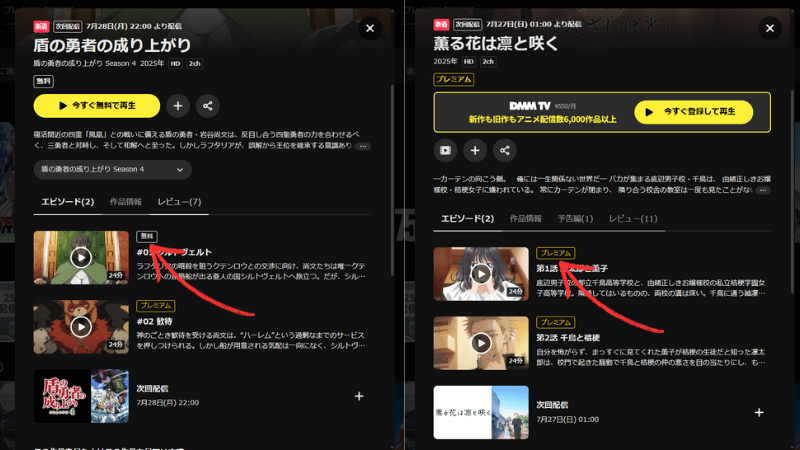This screenshot has width=800, height=450.
Task: Play episode #01 thumbnail of Shield Hero
Action: [x=81, y=257]
